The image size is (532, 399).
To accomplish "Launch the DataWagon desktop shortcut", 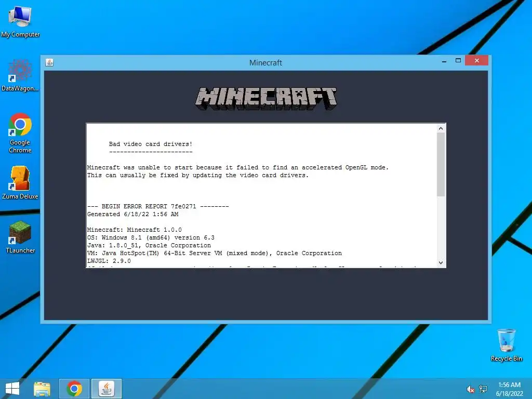I will [20, 75].
